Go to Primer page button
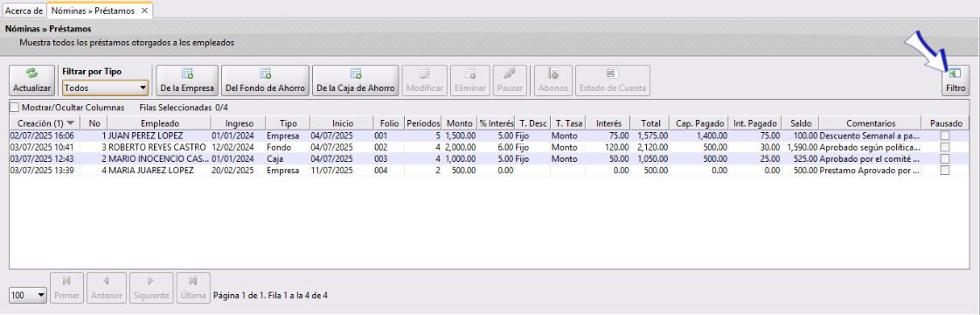Image resolution: width=980 pixels, height=315 pixels. pyautogui.click(x=66, y=288)
